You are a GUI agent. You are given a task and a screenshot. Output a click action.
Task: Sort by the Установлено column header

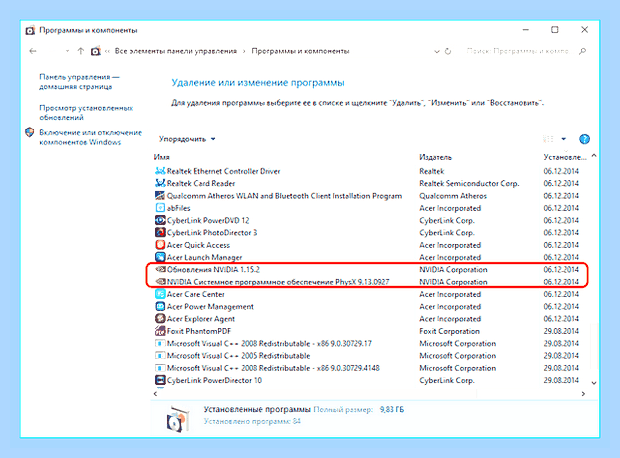pos(564,157)
